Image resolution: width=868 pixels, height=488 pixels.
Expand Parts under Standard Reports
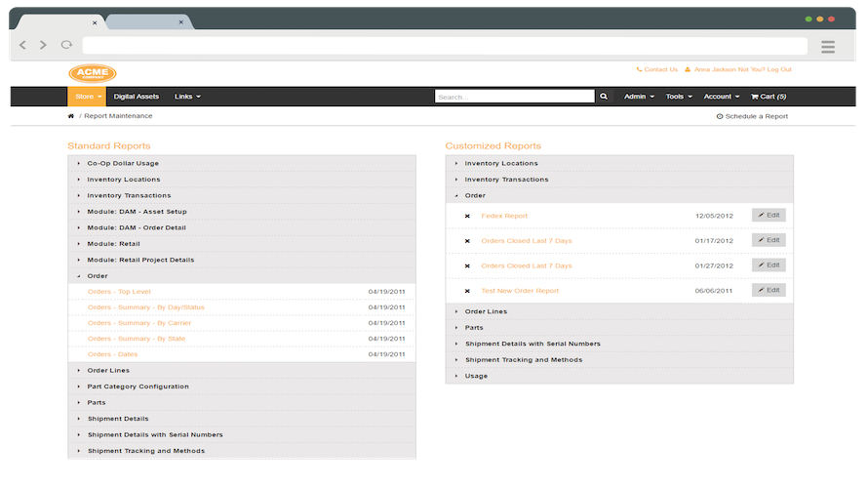(242, 403)
